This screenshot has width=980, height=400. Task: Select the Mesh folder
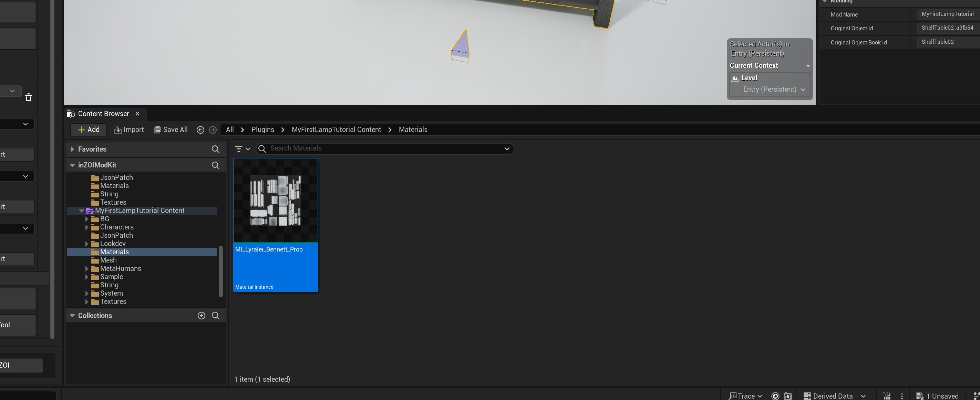click(x=109, y=260)
